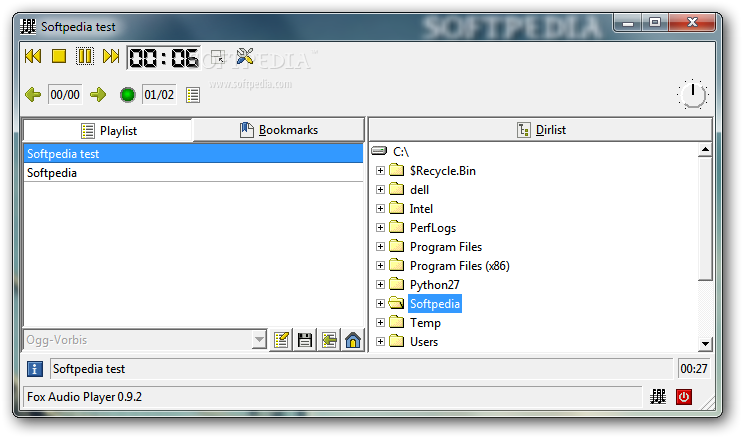
Task: Select the Users folder label
Action: 424,341
